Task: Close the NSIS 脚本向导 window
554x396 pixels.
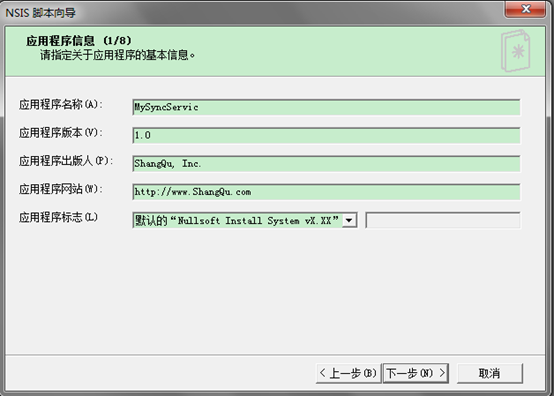Action: click(525, 9)
